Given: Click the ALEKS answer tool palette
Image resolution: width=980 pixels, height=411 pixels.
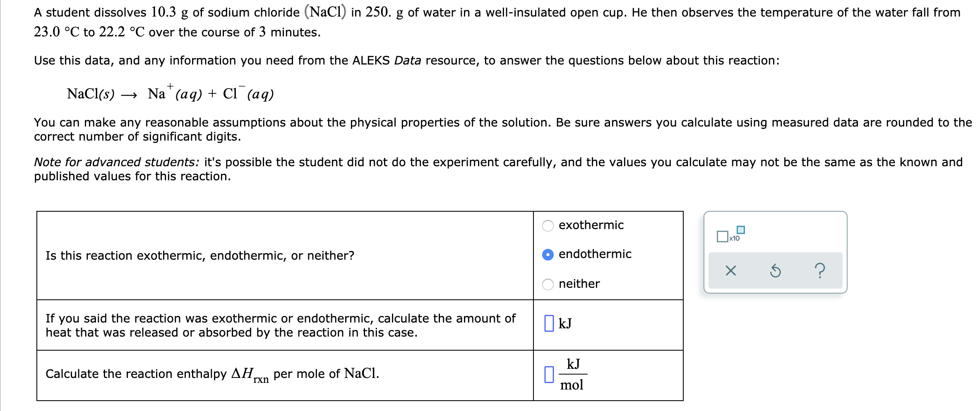Looking at the screenshot, I should tap(774, 252).
